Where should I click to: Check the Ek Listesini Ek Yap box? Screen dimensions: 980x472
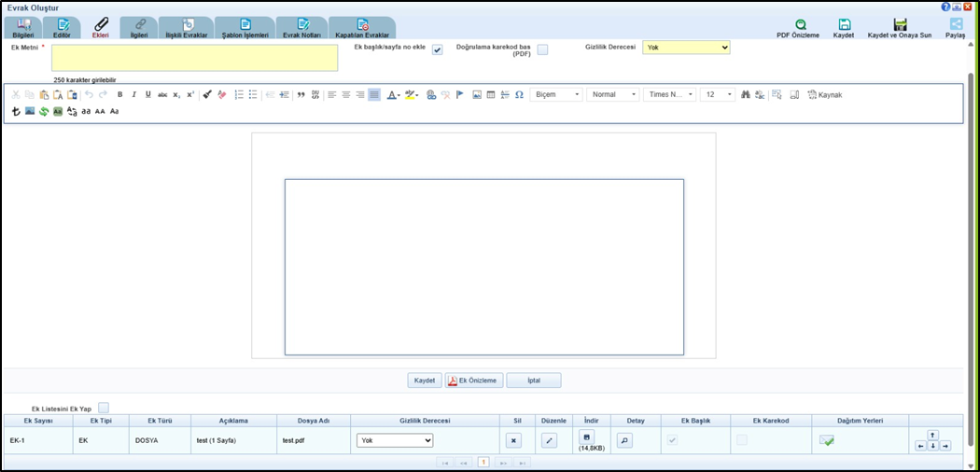tap(104, 408)
